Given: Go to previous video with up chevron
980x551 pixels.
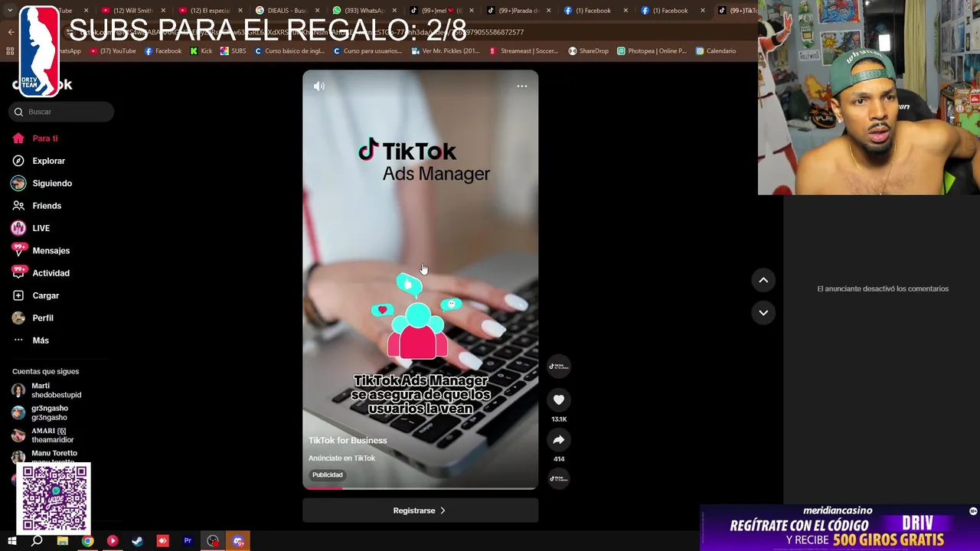Looking at the screenshot, I should pyautogui.click(x=763, y=280).
